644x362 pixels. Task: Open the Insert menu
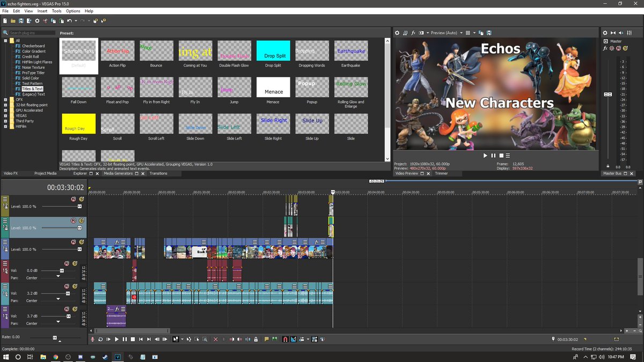pyautogui.click(x=42, y=11)
